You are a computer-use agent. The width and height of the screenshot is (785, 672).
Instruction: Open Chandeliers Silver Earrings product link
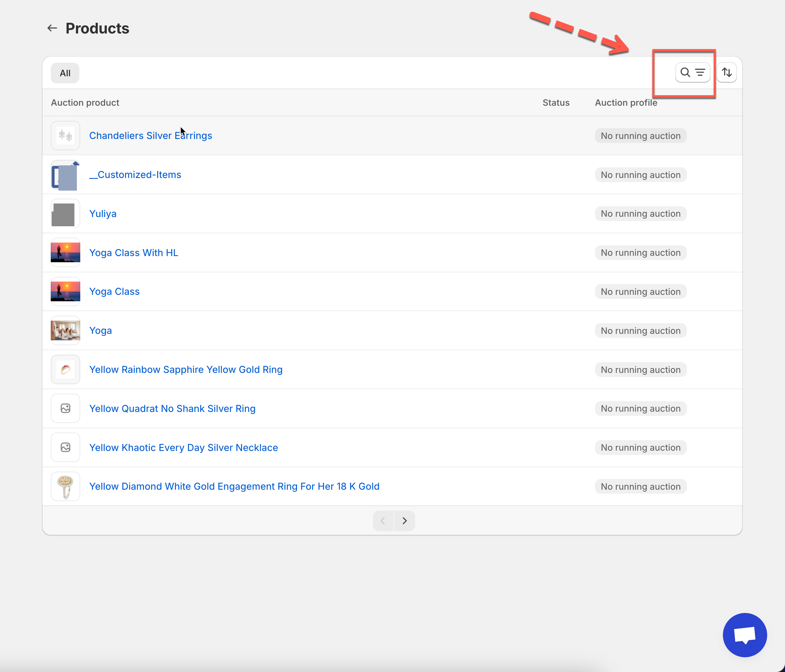150,136
